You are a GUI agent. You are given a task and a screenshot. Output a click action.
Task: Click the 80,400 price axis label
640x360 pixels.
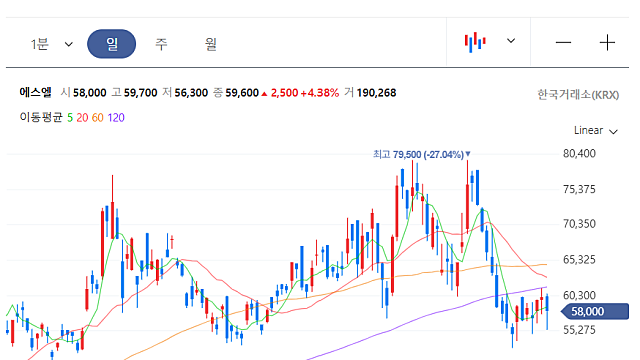[579, 153]
